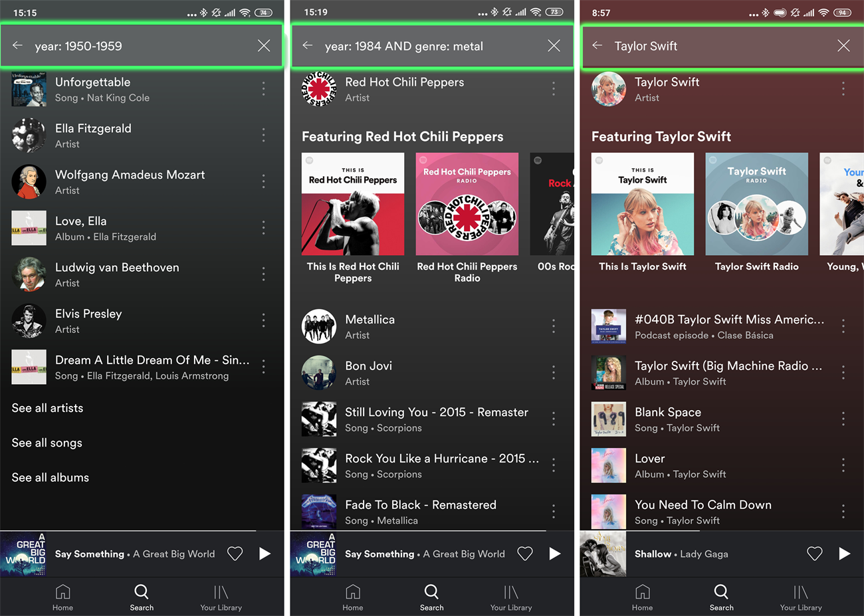Open more options for Blank Space song
Viewport: 864px width, 616px height.
(843, 419)
